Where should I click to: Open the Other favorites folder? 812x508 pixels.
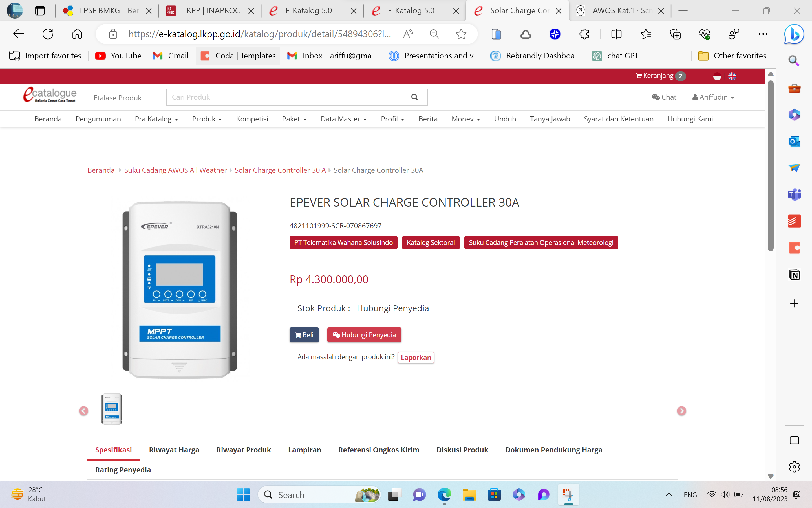[732, 56]
